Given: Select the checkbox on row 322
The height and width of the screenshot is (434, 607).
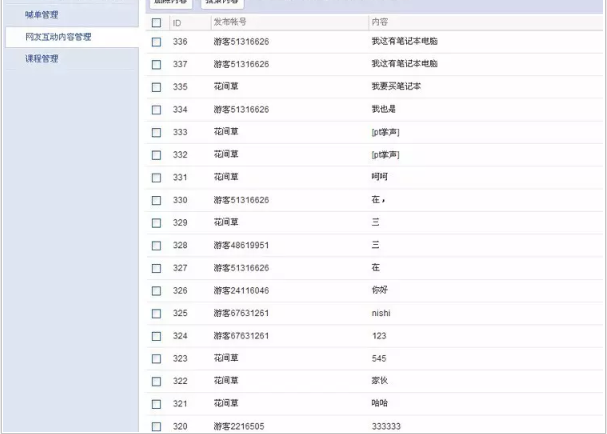Looking at the screenshot, I should coord(156,381).
